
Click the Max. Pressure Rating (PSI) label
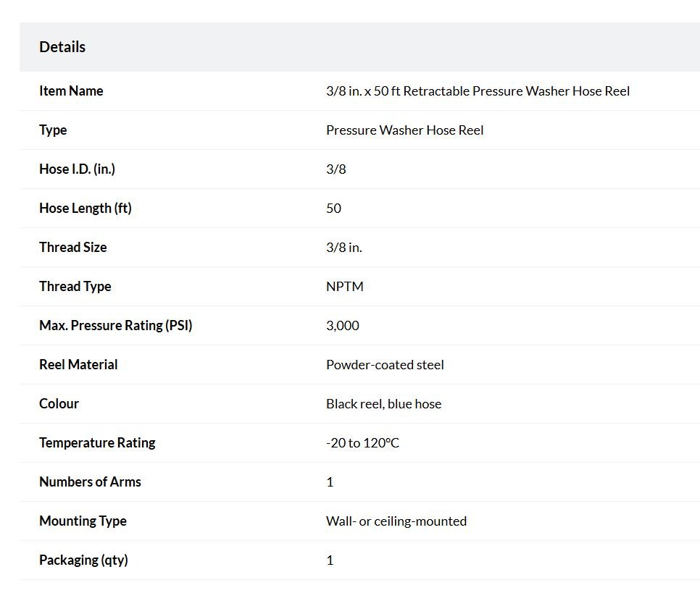(x=116, y=325)
